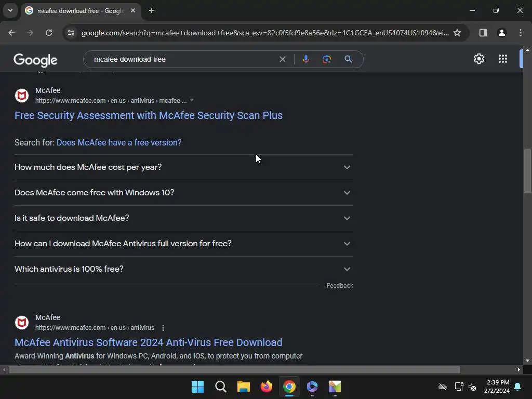
Task: Open the notification bell in system tray
Action: pyautogui.click(x=517, y=387)
